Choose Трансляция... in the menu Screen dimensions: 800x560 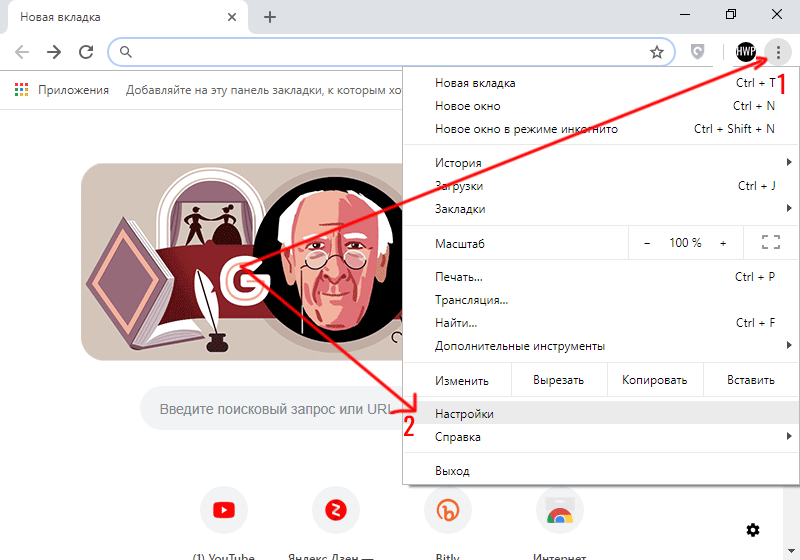point(601,300)
